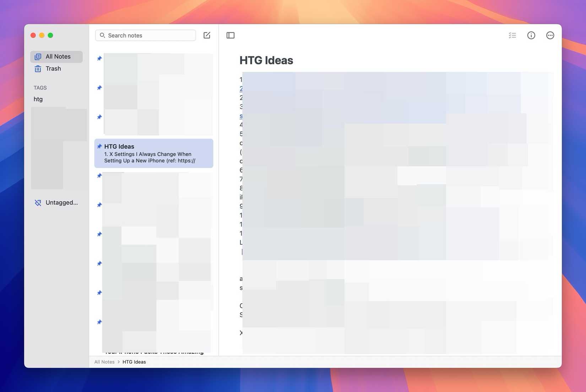Click the All Notes sidebar icon
The height and width of the screenshot is (392, 586).
(38, 56)
